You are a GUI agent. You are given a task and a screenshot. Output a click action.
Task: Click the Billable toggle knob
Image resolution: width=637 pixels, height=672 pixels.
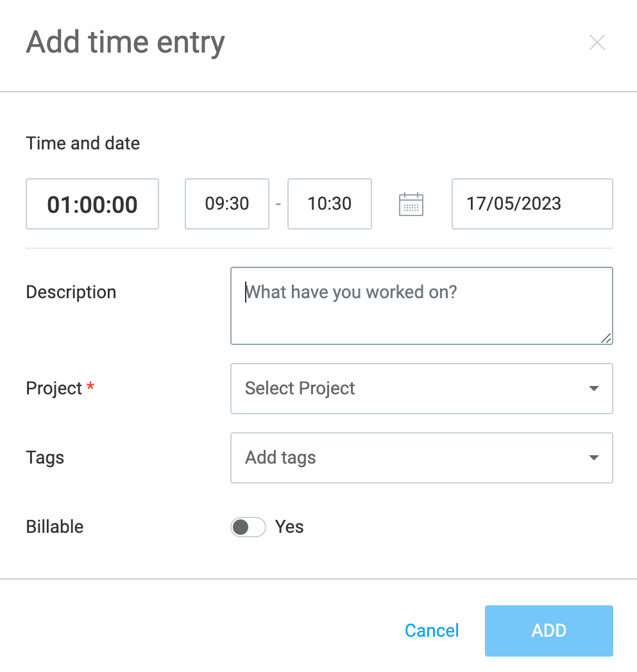pos(241,526)
